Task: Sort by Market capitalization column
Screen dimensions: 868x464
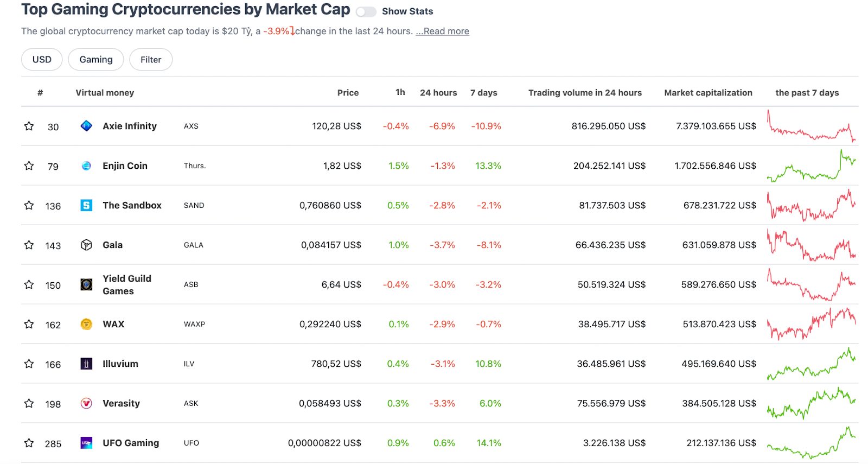Action: [708, 93]
